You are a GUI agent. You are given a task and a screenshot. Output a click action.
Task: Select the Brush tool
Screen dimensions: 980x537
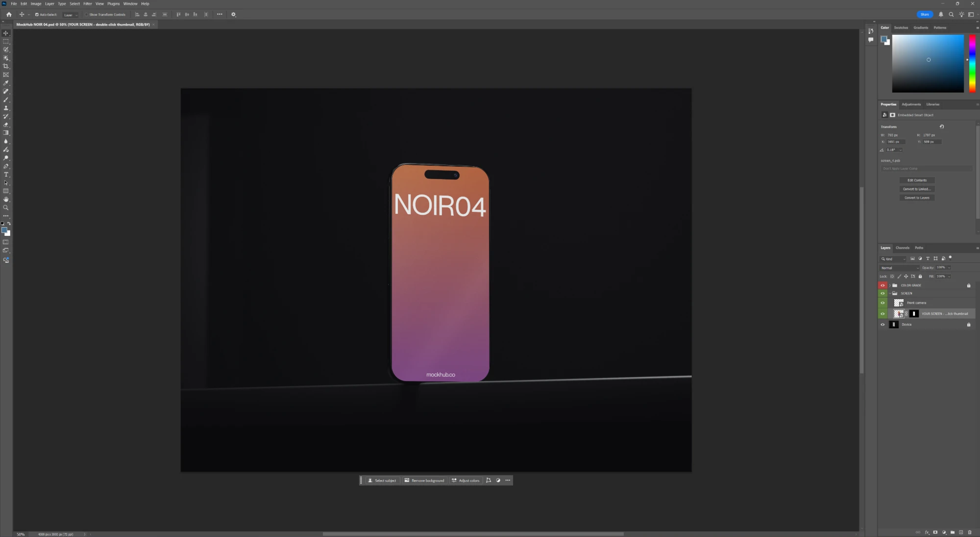click(6, 100)
